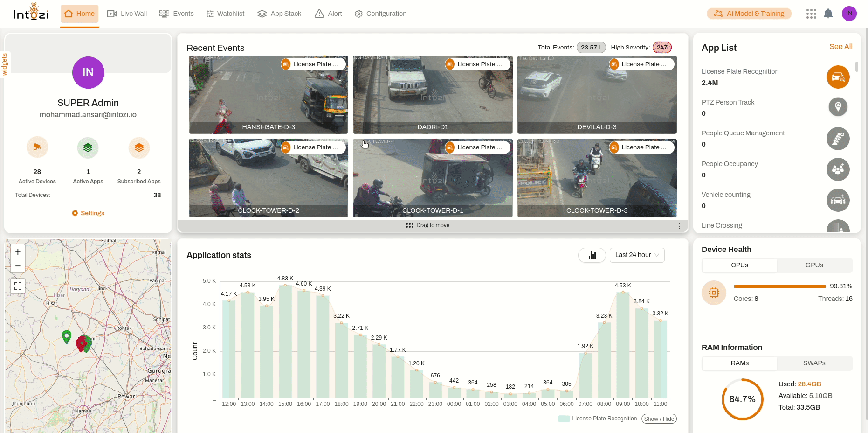Click the Vehicle counting app icon

click(838, 200)
